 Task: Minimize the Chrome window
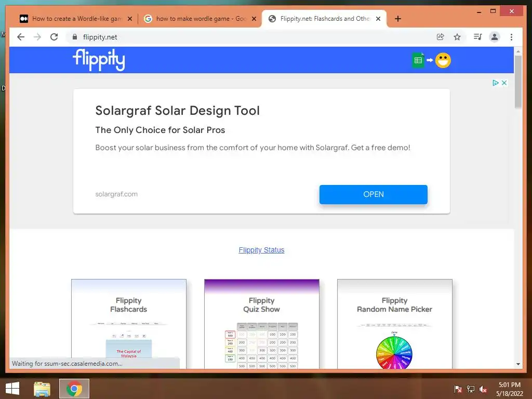point(479,11)
